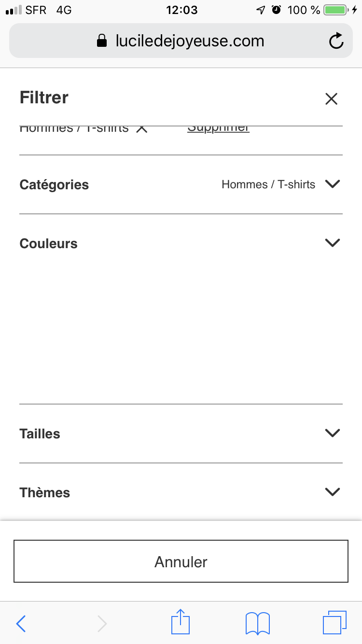
Task: Show open Safari tabs
Action: [334, 622]
